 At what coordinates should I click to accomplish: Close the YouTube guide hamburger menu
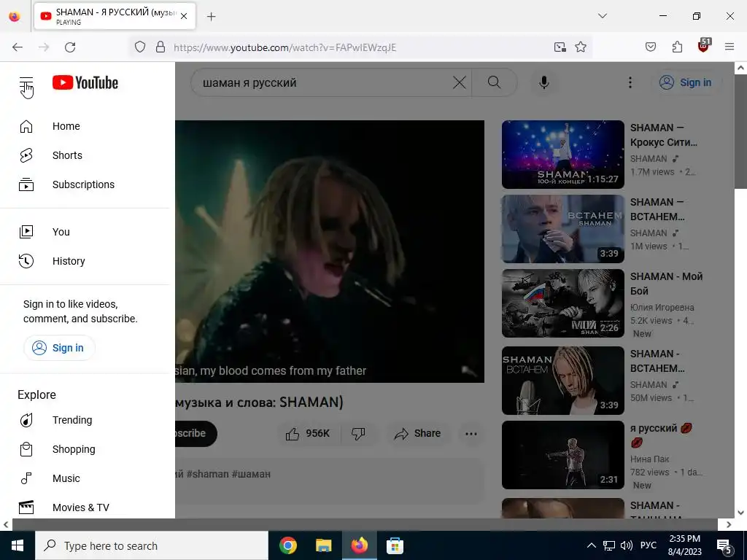(x=26, y=83)
